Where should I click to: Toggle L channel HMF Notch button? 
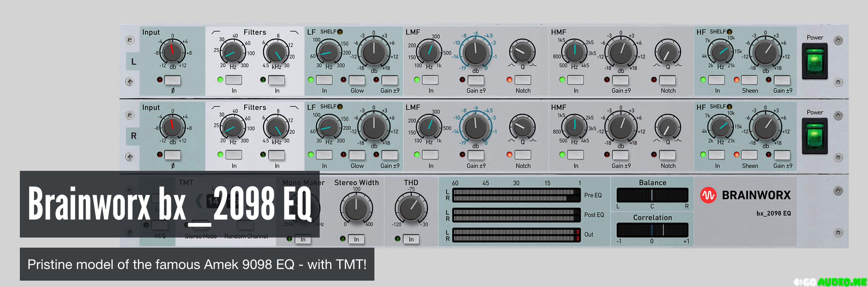click(667, 80)
